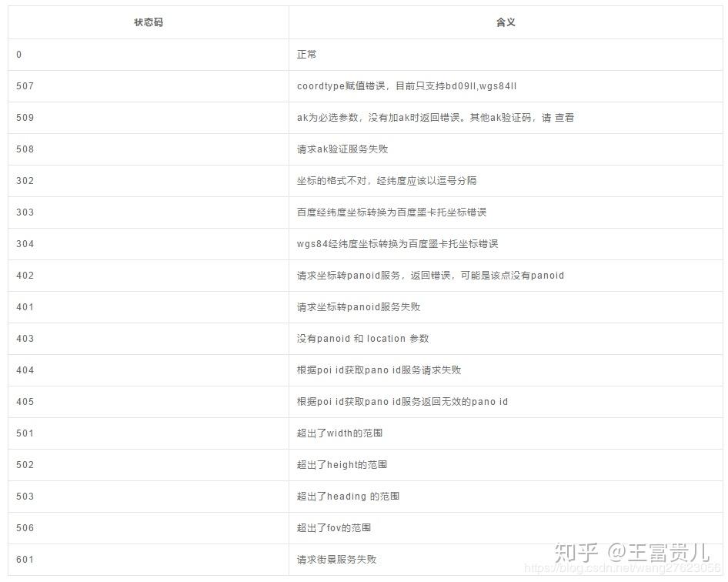Click the ak为必选参数 description text

(x=436, y=118)
